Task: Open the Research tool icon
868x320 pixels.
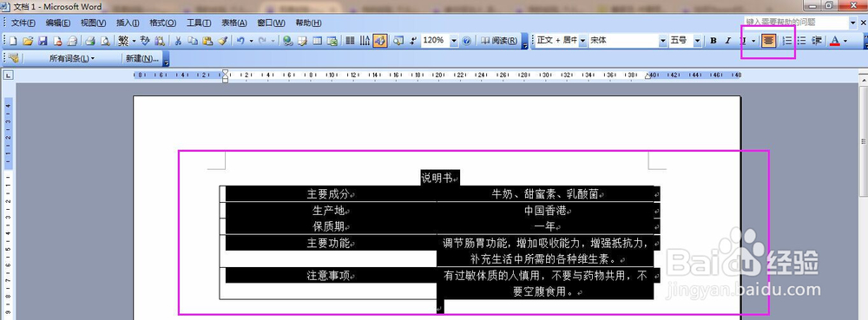Action: [x=160, y=41]
